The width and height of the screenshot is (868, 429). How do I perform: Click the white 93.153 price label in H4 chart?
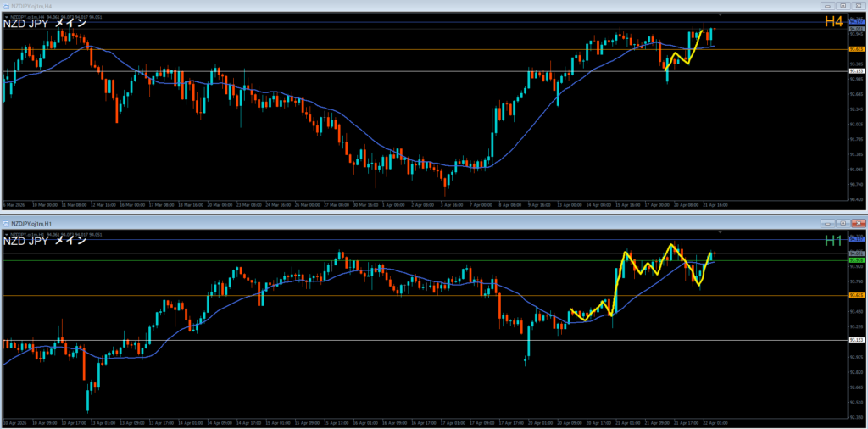pyautogui.click(x=855, y=71)
